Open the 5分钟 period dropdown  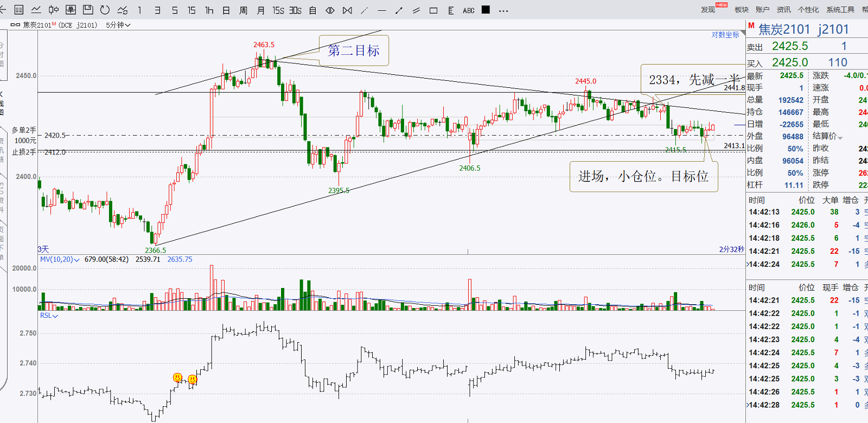(118, 25)
